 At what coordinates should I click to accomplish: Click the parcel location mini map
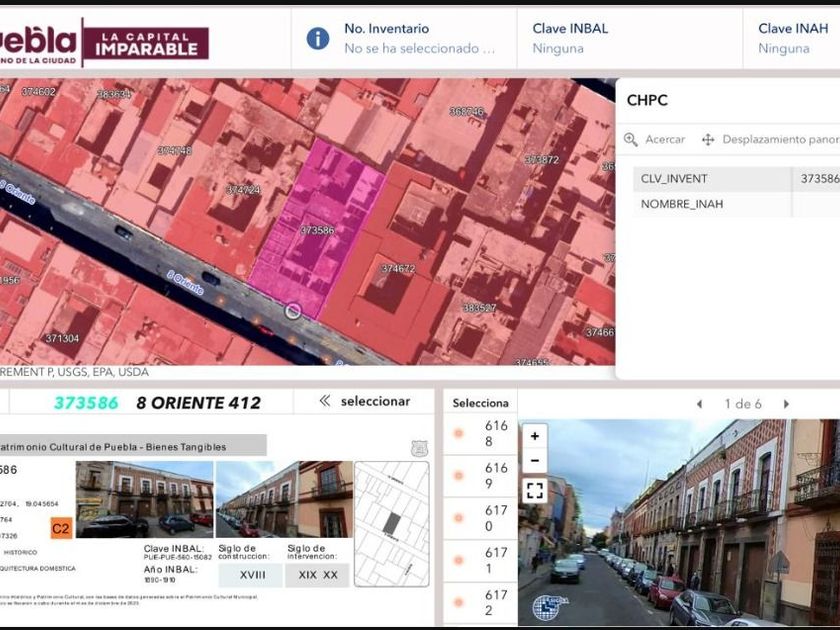pyautogui.click(x=392, y=524)
